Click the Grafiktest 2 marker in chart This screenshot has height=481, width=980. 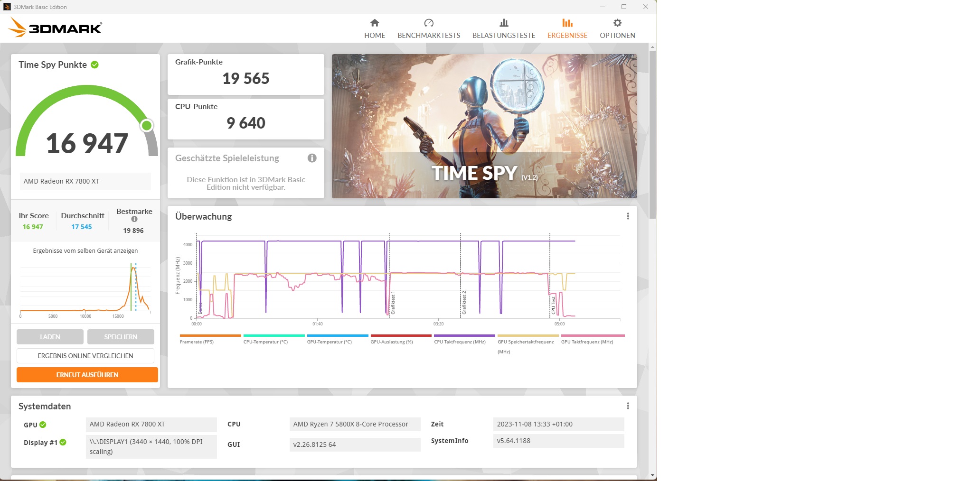464,303
